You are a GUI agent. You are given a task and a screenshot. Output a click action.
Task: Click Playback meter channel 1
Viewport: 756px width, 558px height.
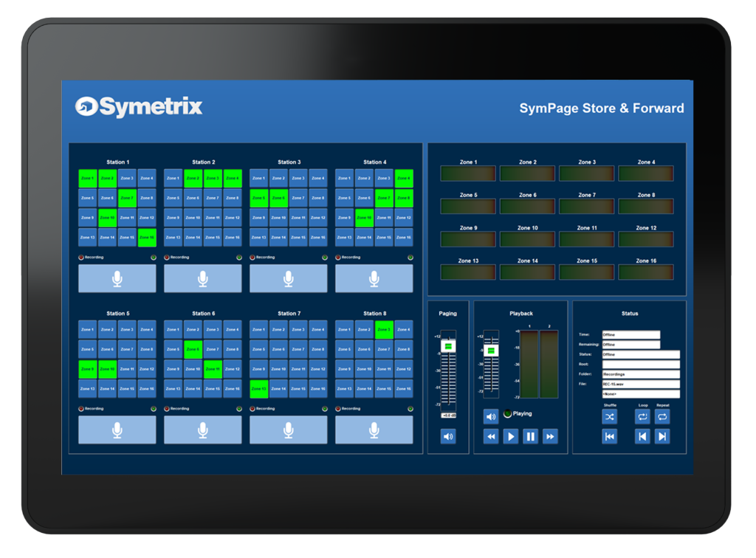[x=529, y=365]
